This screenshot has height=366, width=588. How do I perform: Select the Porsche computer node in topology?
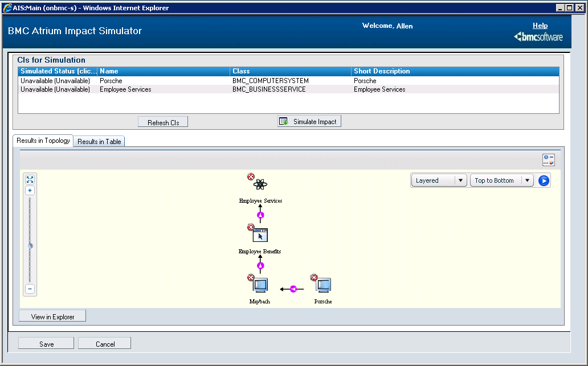tap(323, 286)
